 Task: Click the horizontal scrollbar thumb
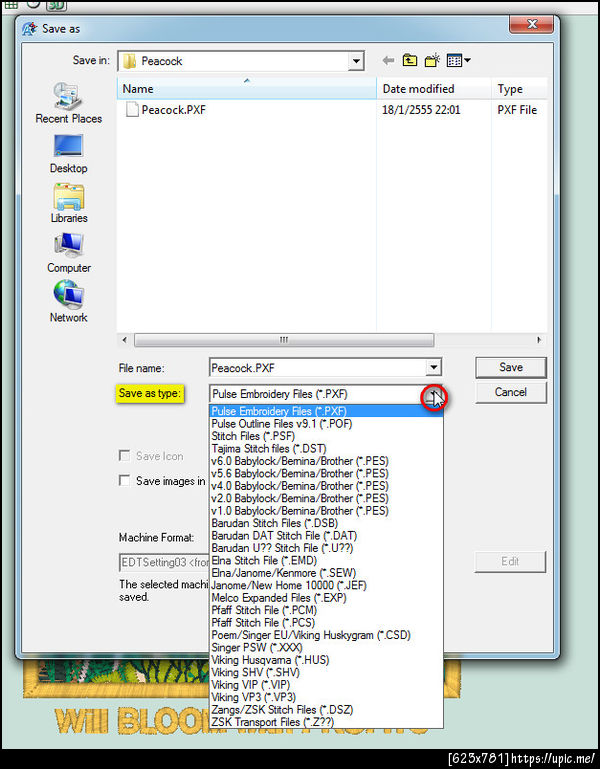click(x=284, y=340)
